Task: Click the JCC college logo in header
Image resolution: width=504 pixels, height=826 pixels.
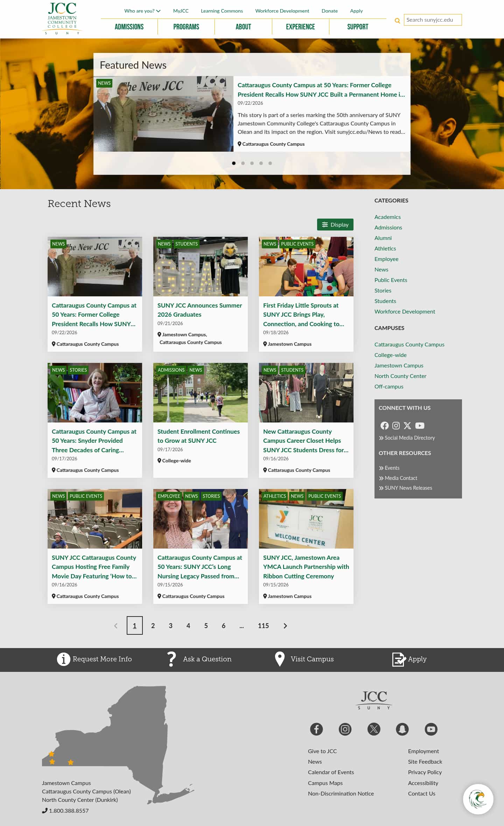Action: pyautogui.click(x=62, y=19)
